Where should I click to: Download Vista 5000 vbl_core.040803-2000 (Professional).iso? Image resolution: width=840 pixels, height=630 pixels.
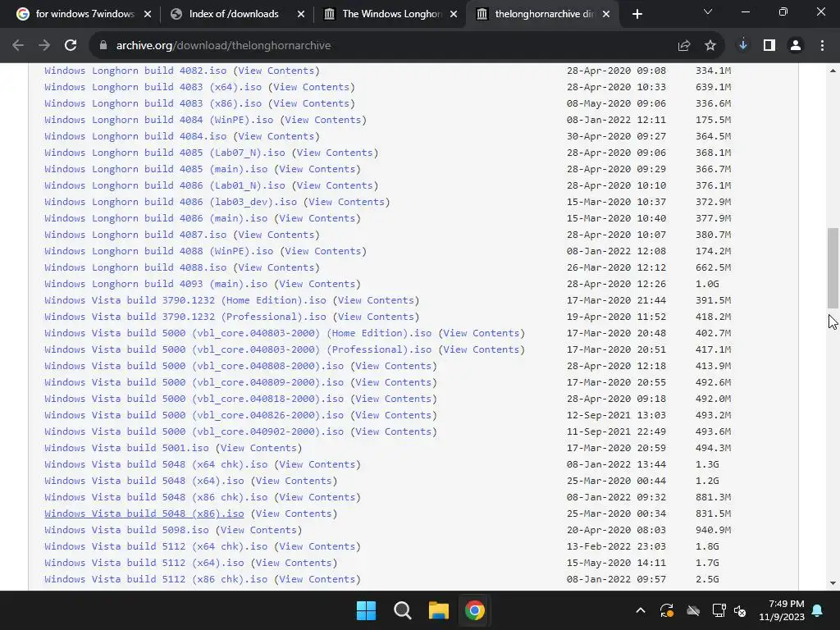[238, 349]
